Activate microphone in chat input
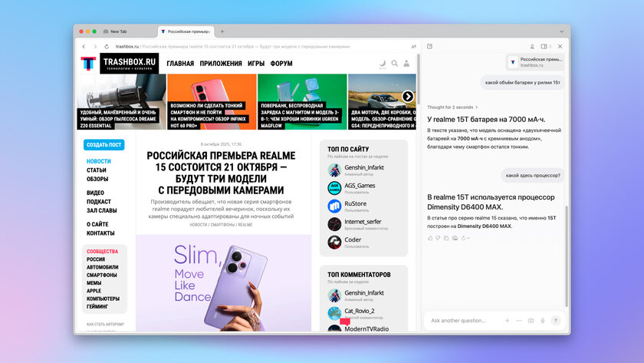Viewport: 644px width, 363px height. click(x=543, y=320)
